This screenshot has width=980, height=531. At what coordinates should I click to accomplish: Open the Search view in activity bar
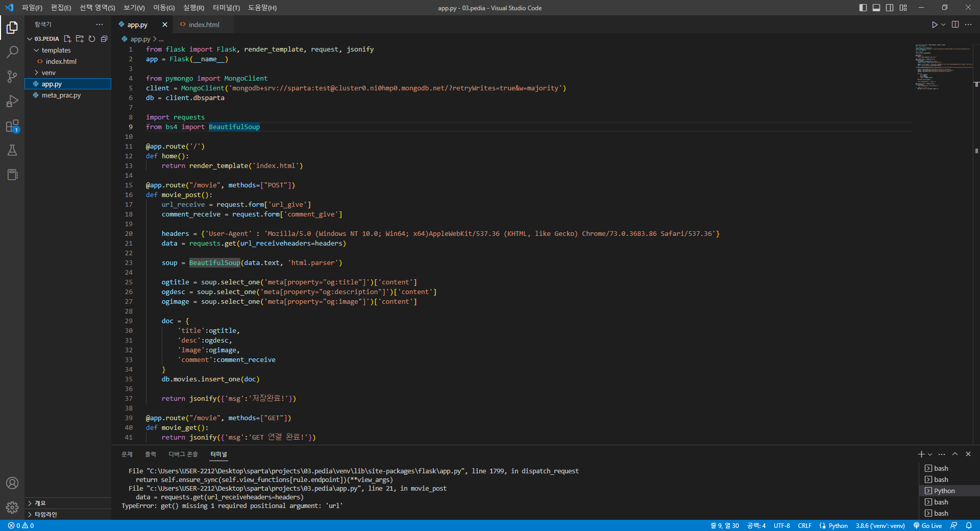[x=12, y=52]
